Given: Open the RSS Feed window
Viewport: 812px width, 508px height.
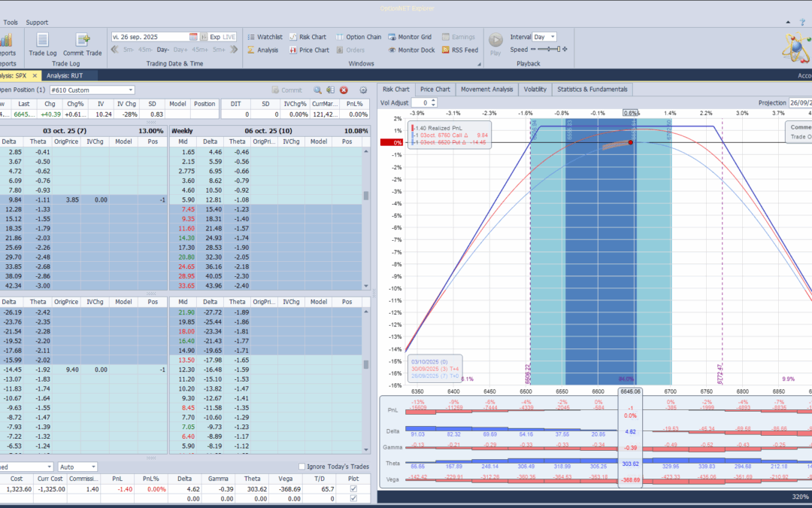Looking at the screenshot, I should (460, 50).
